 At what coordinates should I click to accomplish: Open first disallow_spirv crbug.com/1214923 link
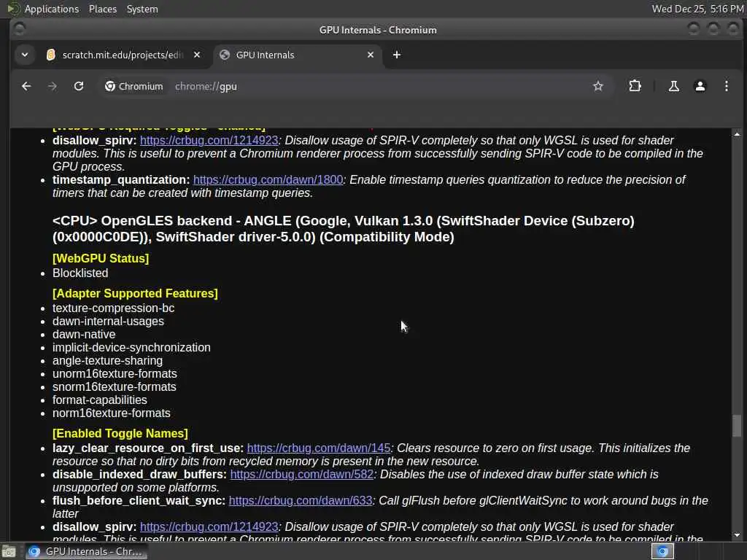209,141
